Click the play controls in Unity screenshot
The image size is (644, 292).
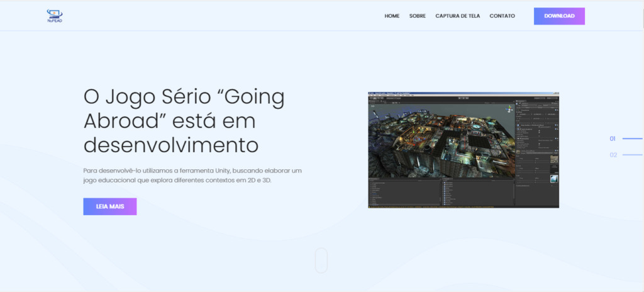pyautogui.click(x=462, y=98)
